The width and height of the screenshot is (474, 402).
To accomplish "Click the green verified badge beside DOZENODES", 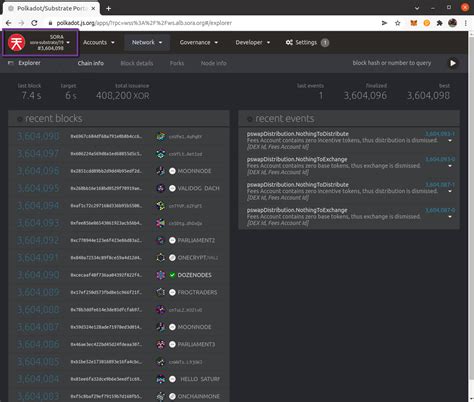I will tap(172, 275).
